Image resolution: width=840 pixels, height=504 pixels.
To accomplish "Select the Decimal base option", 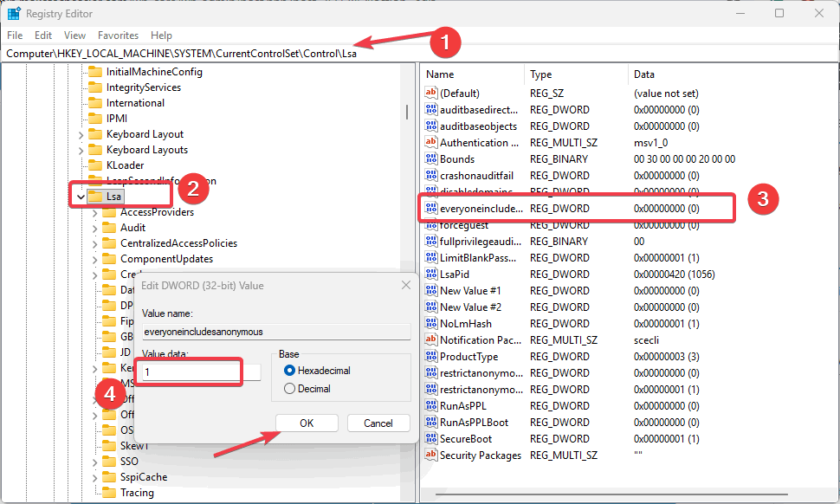I will [289, 388].
